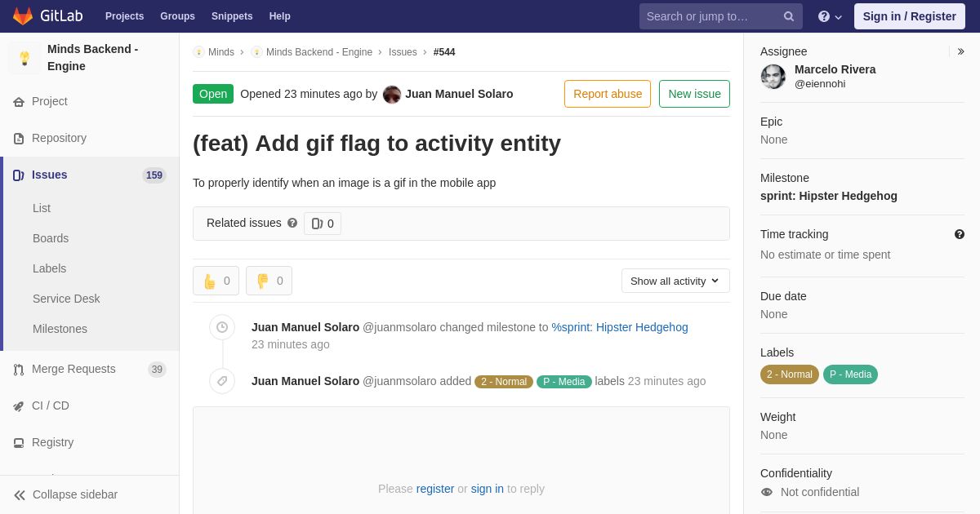980x514 pixels.
Task: Click the Registry disk icon
Action: tap(19, 443)
